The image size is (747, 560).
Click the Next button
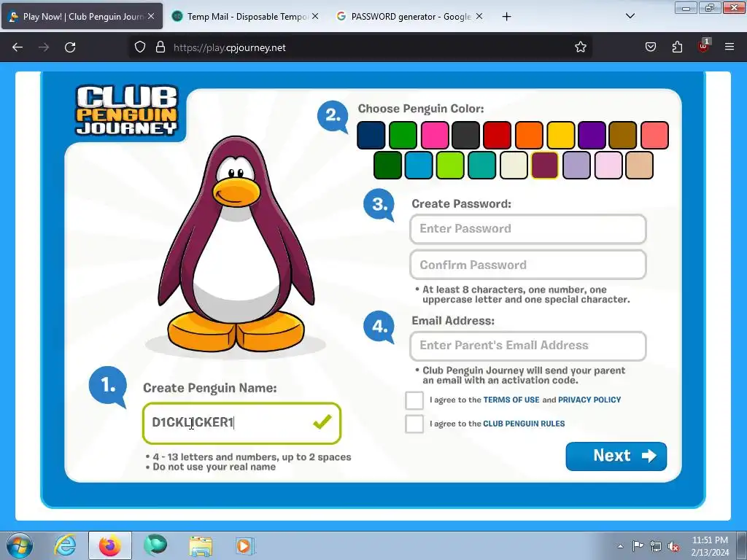pos(616,456)
